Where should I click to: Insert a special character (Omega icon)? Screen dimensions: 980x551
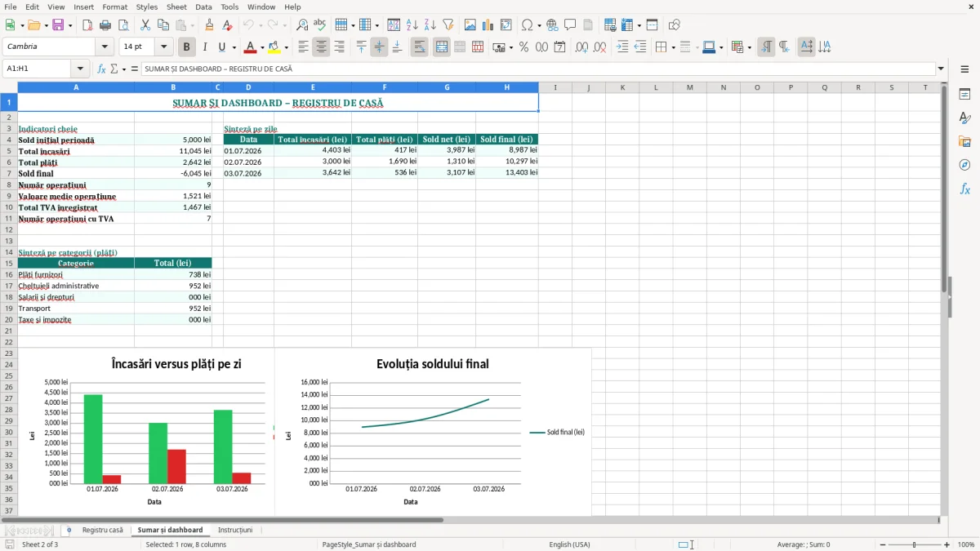527,25
